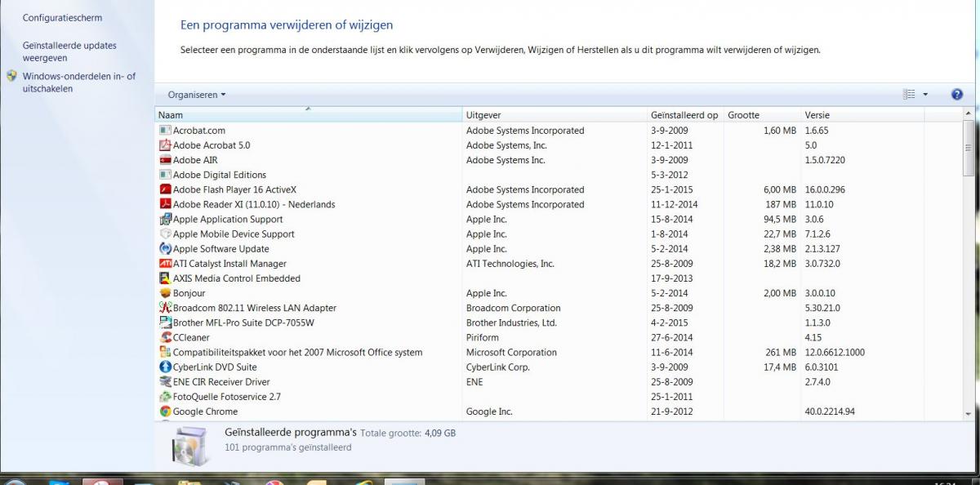Click the FotoQuelle Fotoservice 2.7 icon
The image size is (980, 485).
click(x=166, y=397)
